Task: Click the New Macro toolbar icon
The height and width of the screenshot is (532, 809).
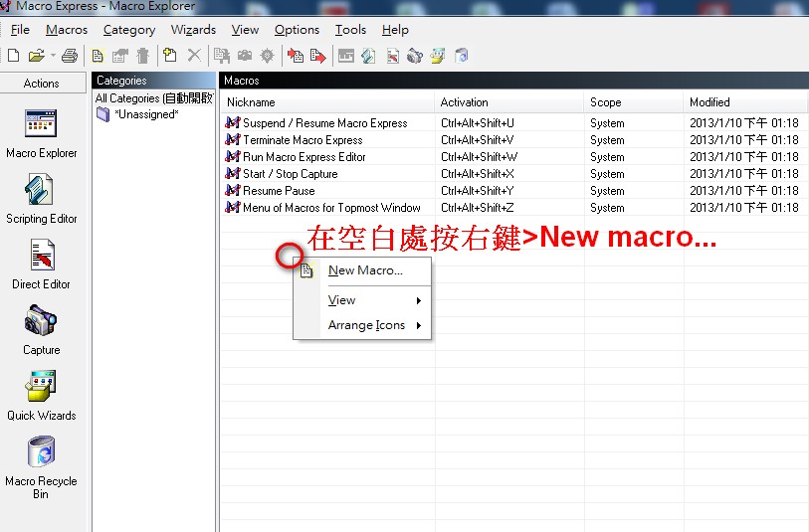Action: pos(97,55)
